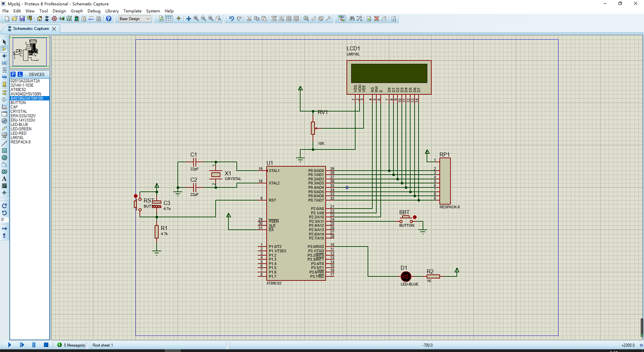Click the rotation angle input field
The width and height of the screenshot is (644, 352).
pos(4,220)
